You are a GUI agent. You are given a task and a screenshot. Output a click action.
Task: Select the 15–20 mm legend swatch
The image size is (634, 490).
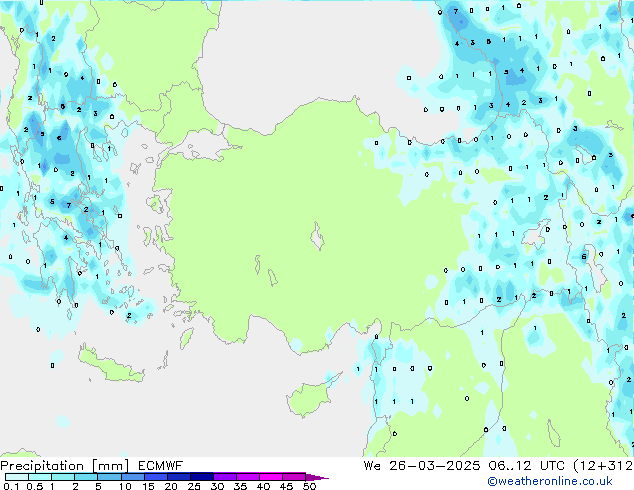[x=155, y=477]
